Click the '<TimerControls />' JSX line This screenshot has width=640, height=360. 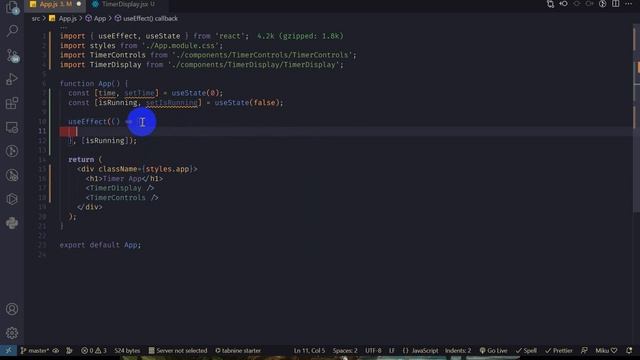click(122, 198)
